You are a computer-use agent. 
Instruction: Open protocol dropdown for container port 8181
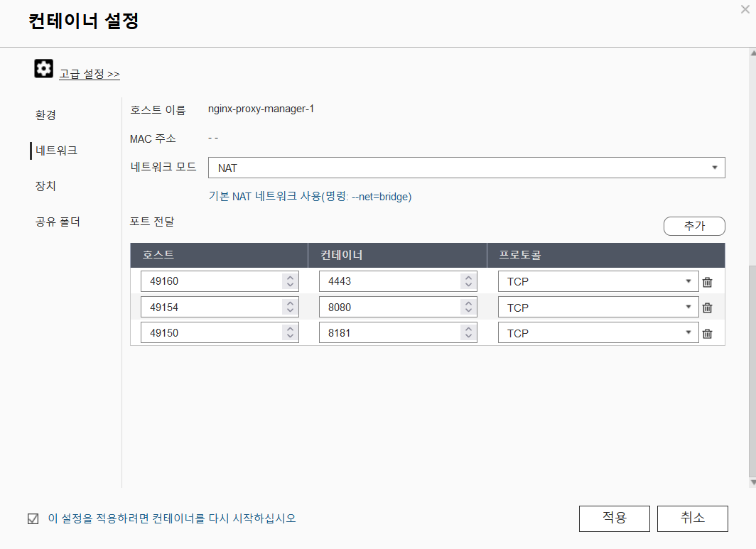(598, 333)
